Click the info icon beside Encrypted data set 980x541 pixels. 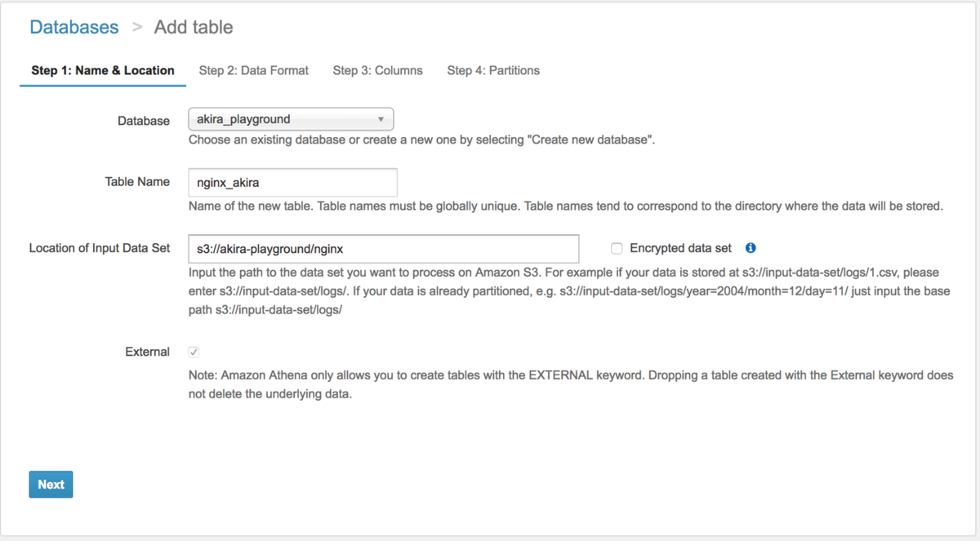click(x=751, y=248)
